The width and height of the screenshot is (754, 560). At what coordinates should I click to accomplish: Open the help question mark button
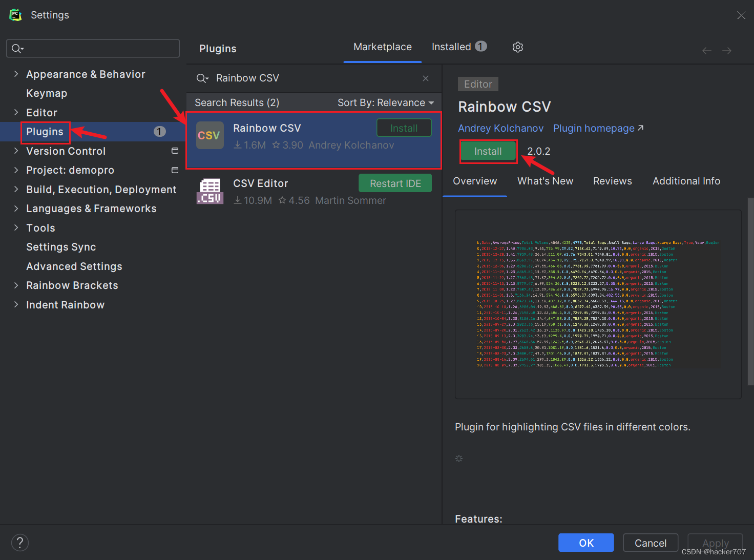[20, 543]
